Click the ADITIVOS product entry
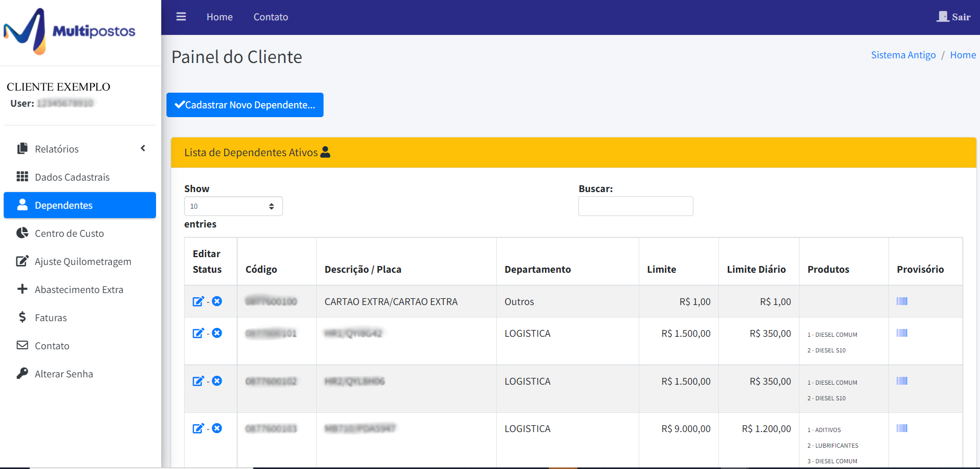 coord(824,430)
